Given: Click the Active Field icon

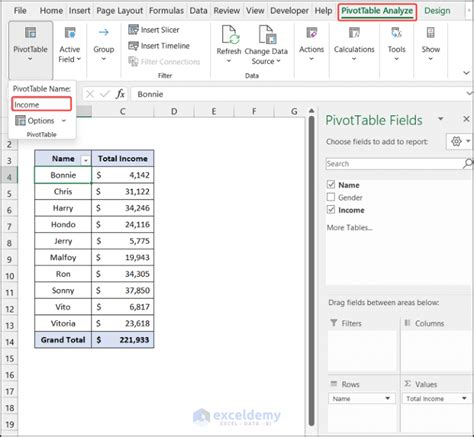Looking at the screenshot, I should [70, 33].
